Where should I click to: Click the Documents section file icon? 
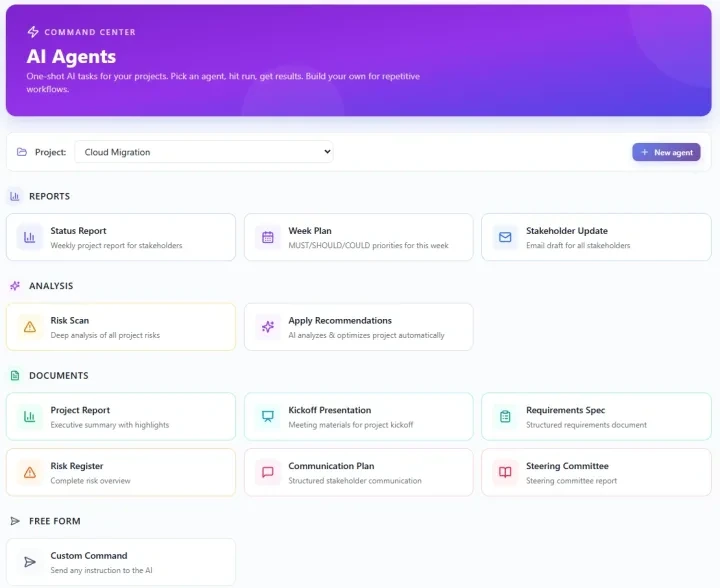pyautogui.click(x=15, y=375)
